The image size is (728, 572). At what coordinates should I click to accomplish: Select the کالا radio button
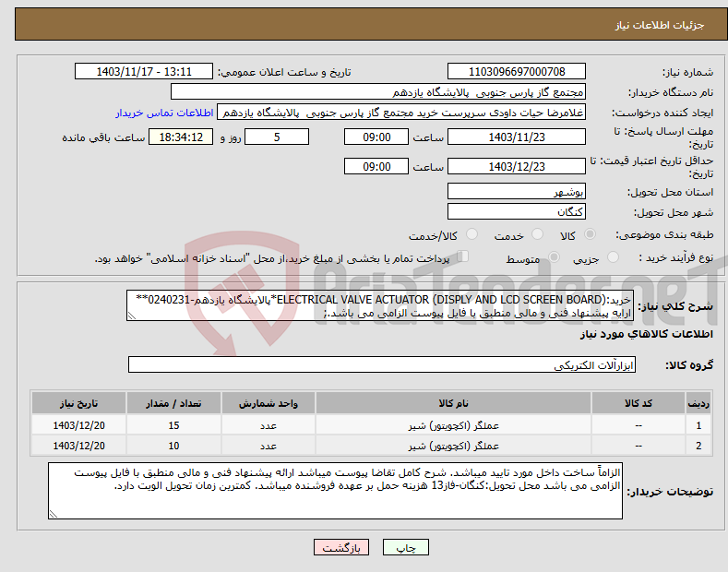coord(591,234)
